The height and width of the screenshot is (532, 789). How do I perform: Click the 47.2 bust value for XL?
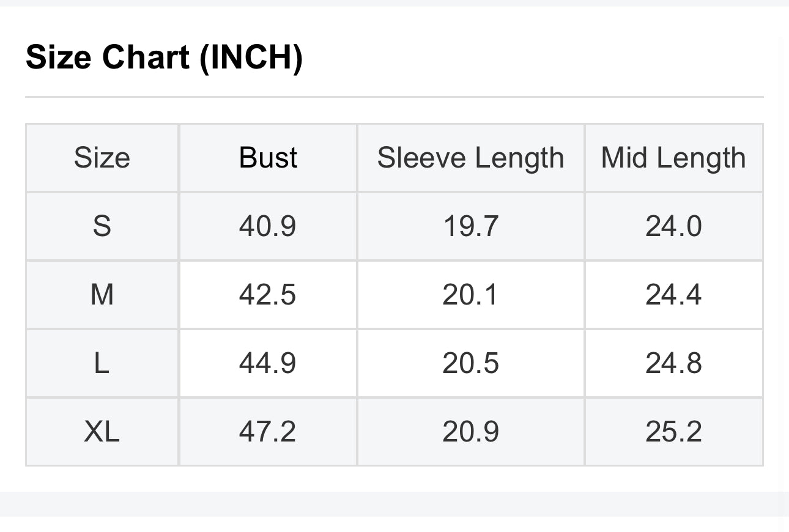(268, 432)
